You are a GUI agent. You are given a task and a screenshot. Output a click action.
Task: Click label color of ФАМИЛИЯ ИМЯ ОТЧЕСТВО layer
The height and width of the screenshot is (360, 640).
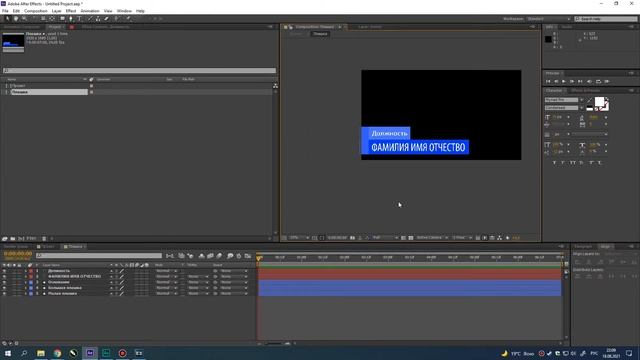[31, 276]
